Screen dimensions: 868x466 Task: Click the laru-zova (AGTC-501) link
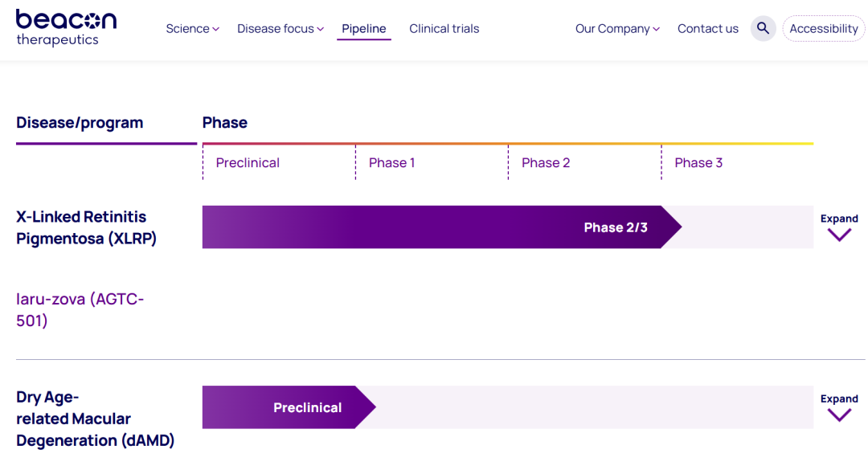[80, 310]
